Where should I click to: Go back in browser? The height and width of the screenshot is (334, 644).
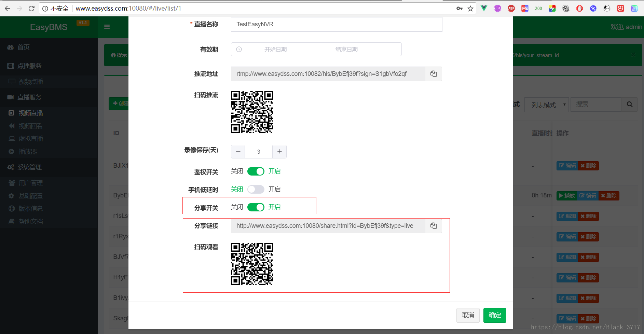[x=8, y=9]
